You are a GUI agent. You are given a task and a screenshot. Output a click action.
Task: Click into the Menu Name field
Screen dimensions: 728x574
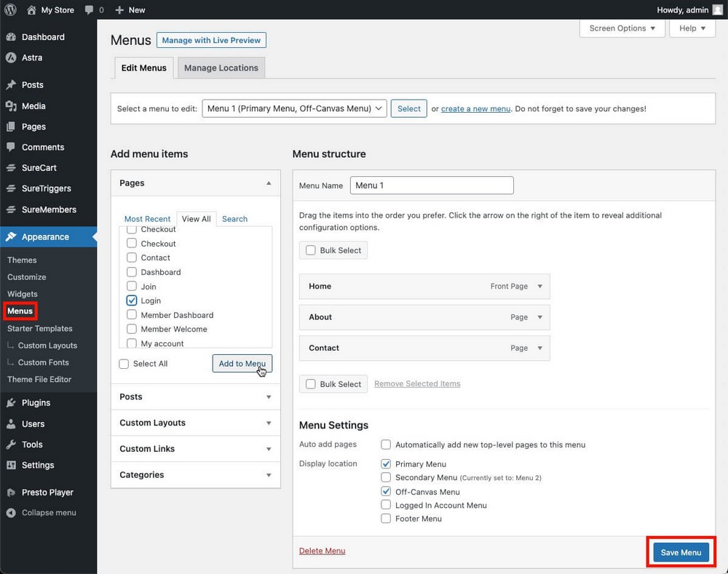432,185
